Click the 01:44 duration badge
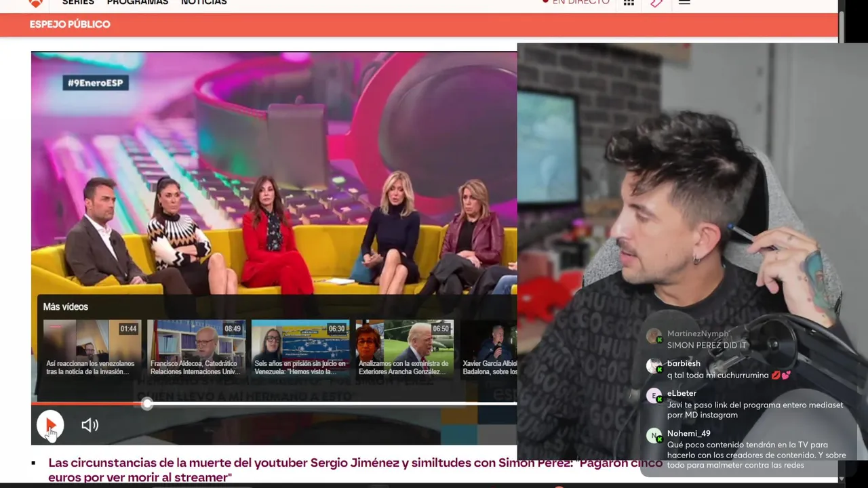 (x=128, y=329)
